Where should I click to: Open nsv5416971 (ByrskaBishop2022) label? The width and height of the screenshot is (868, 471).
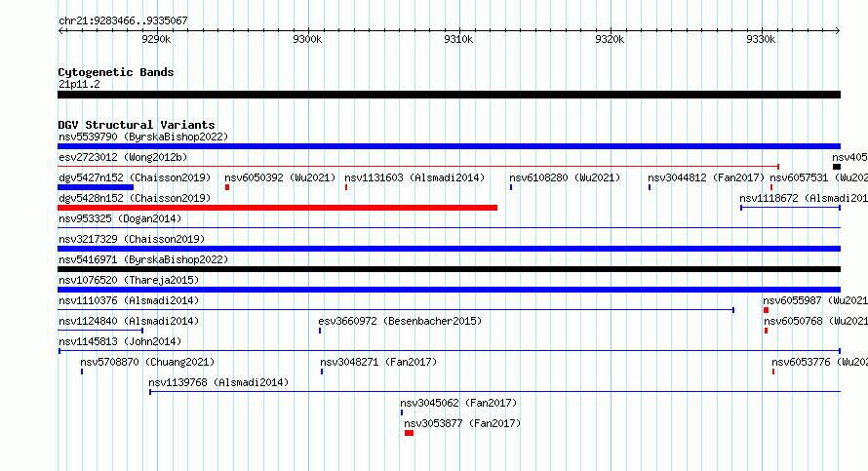pyautogui.click(x=143, y=259)
